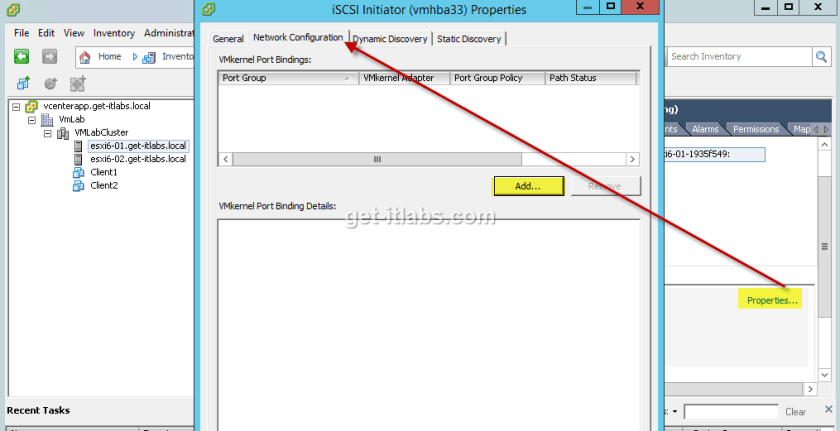This screenshot has width=840, height=431.
Task: Open the File menu
Action: click(x=21, y=33)
